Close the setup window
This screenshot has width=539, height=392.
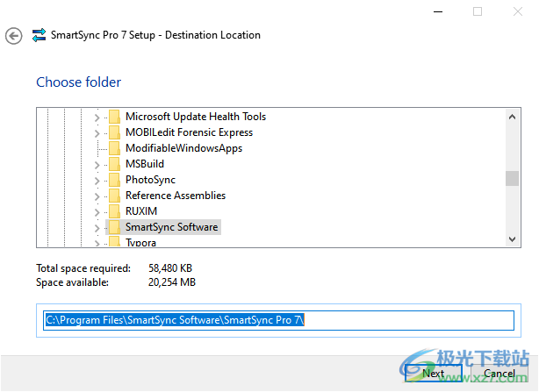point(518,11)
